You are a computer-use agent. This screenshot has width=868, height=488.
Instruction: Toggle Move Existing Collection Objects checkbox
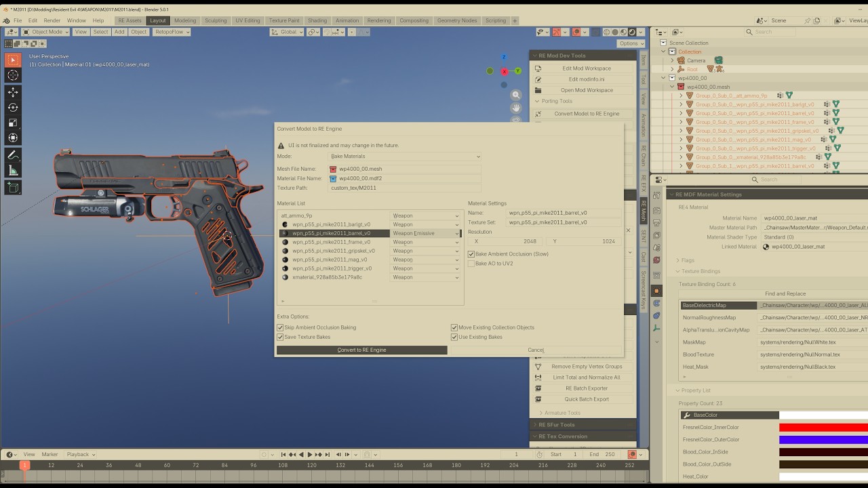[x=454, y=327]
